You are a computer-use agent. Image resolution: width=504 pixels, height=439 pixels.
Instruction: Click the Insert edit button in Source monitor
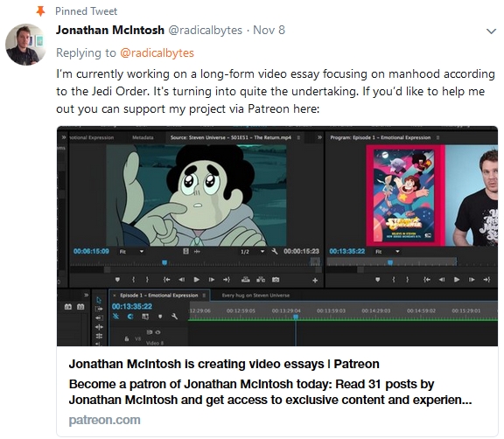[246, 279]
